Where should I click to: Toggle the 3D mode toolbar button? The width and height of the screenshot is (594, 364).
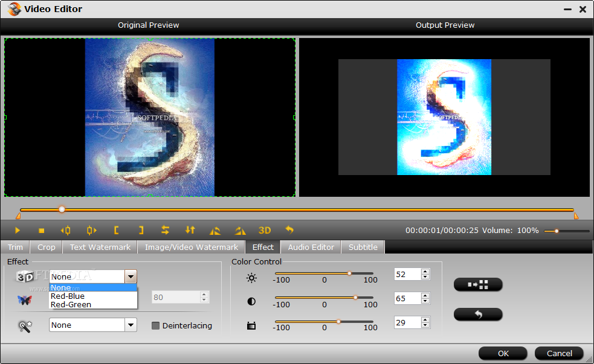pos(265,231)
